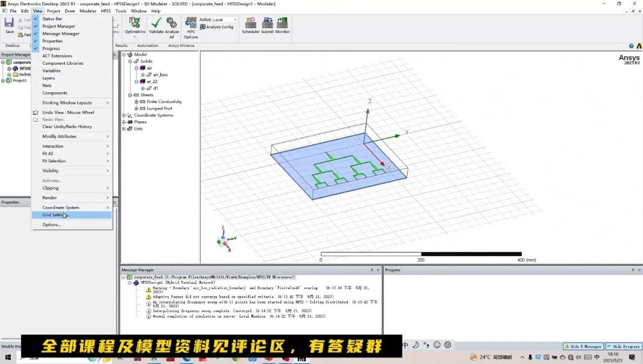
Task: Click the help question mark icon
Action: (631, 46)
